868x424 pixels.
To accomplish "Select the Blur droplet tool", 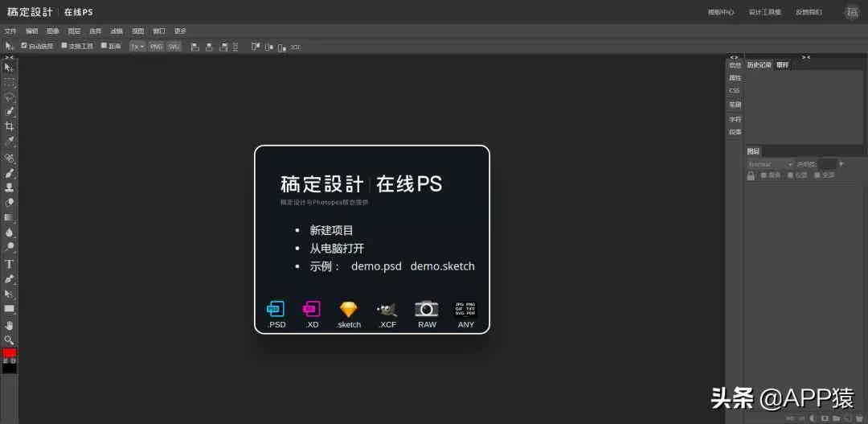I will click(x=9, y=233).
